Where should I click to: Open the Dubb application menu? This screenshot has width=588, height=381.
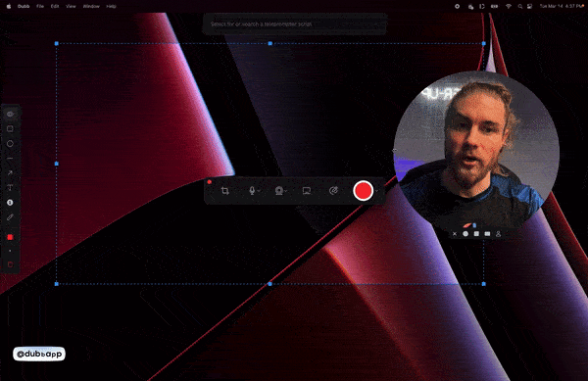pyautogui.click(x=24, y=6)
